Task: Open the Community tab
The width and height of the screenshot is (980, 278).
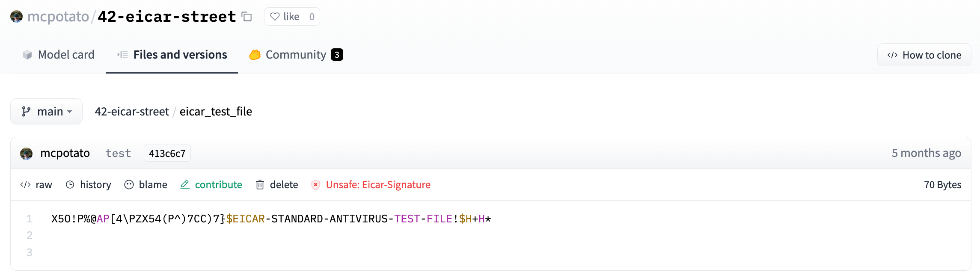Action: click(296, 55)
